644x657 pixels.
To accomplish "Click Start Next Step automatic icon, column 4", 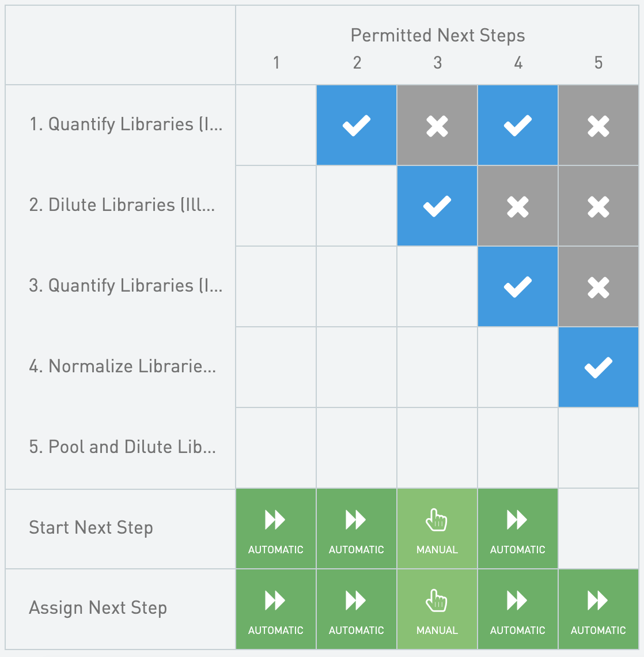I will pos(517,520).
